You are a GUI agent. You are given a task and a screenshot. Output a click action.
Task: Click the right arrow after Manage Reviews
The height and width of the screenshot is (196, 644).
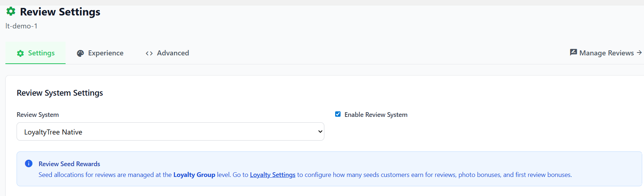pos(639,53)
